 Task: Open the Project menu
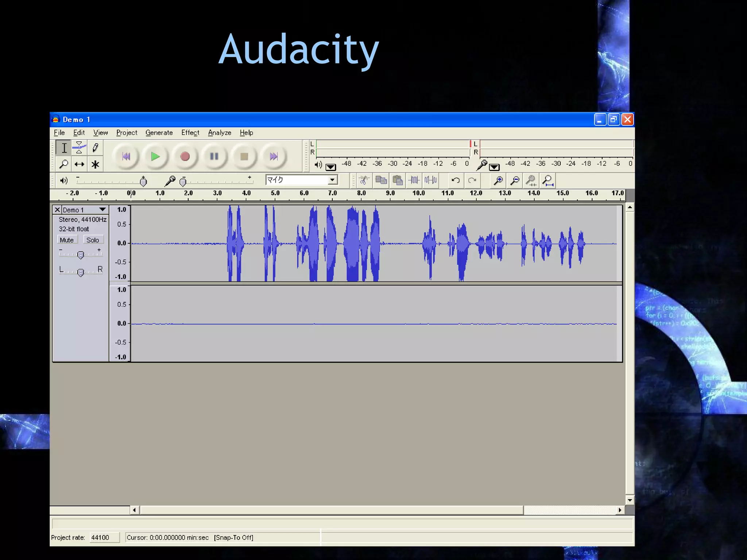127,133
